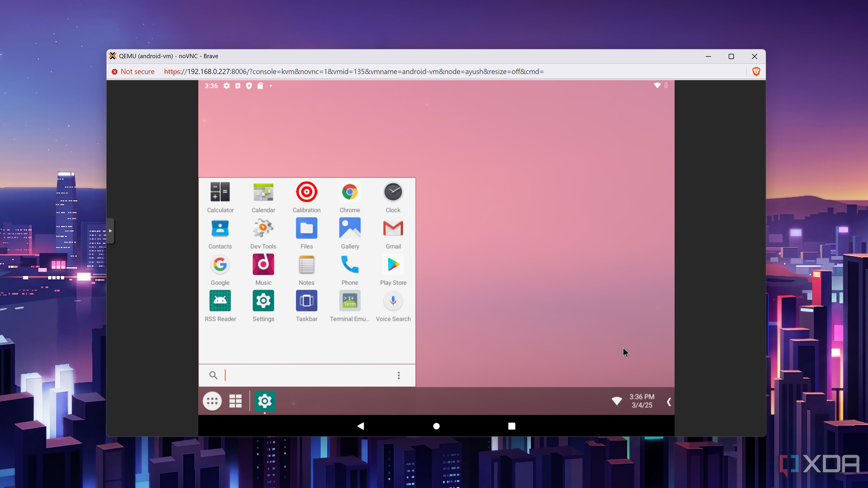Tap the Android Recents button
The height and width of the screenshot is (488, 868).
(x=512, y=426)
